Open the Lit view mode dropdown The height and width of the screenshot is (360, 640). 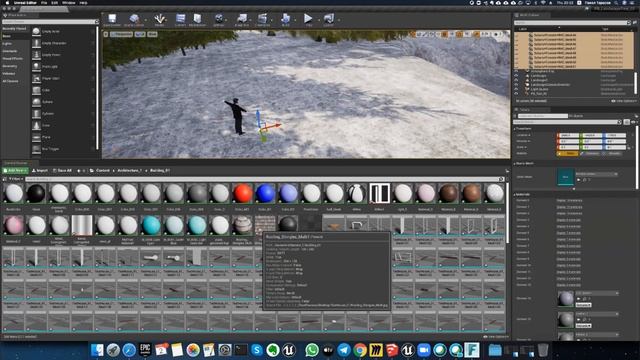[x=140, y=34]
